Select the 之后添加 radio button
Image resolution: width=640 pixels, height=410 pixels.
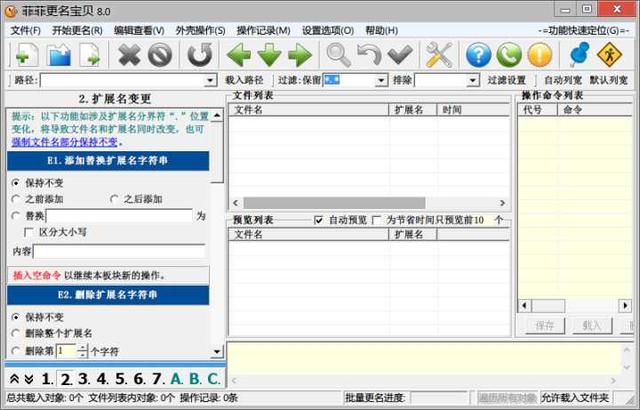[x=114, y=199]
